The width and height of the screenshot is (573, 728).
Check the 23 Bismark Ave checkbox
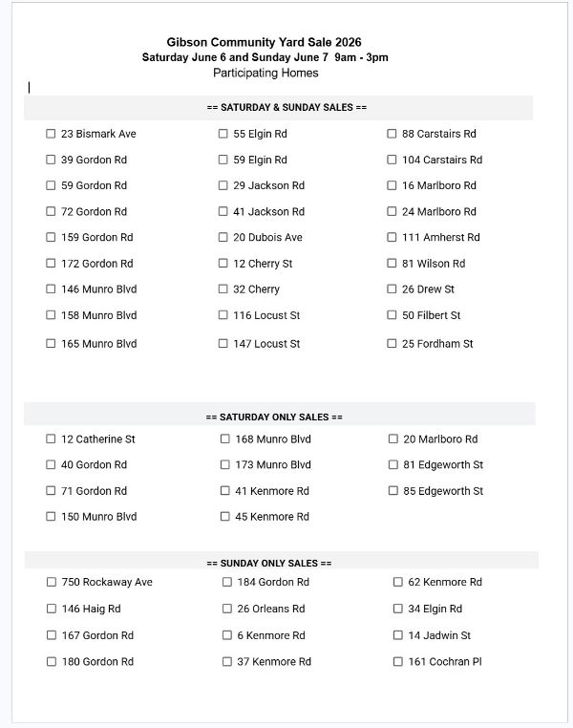coord(51,134)
